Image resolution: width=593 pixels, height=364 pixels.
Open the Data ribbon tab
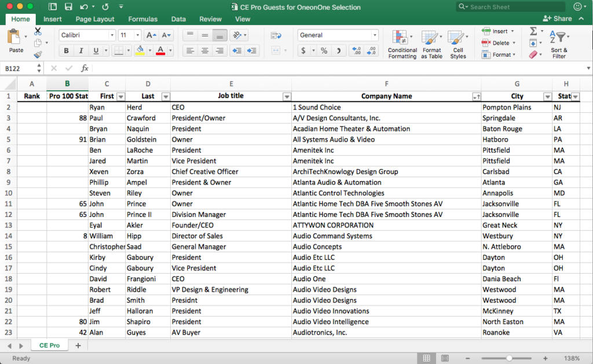click(x=178, y=19)
